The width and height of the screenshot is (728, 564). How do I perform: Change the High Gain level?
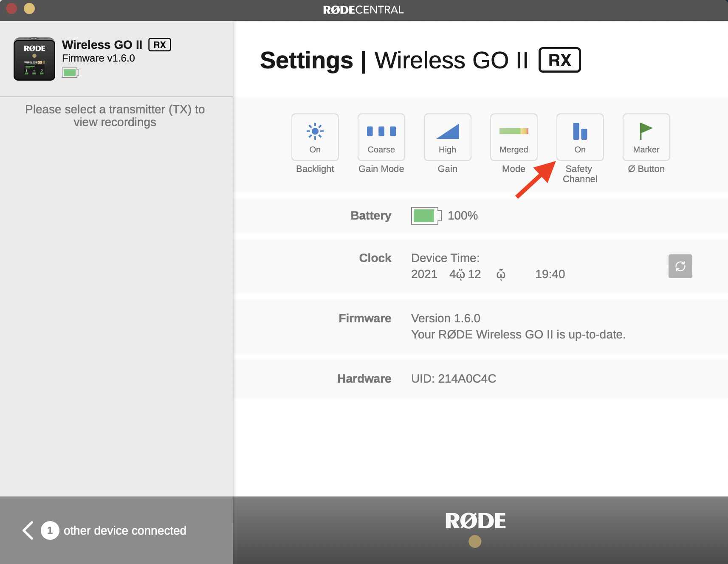448,137
